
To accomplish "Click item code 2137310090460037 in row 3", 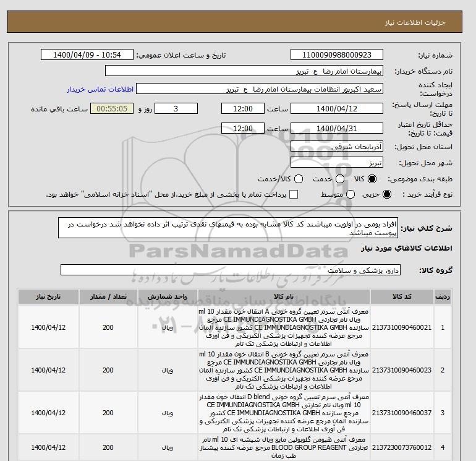I will coord(402,413).
